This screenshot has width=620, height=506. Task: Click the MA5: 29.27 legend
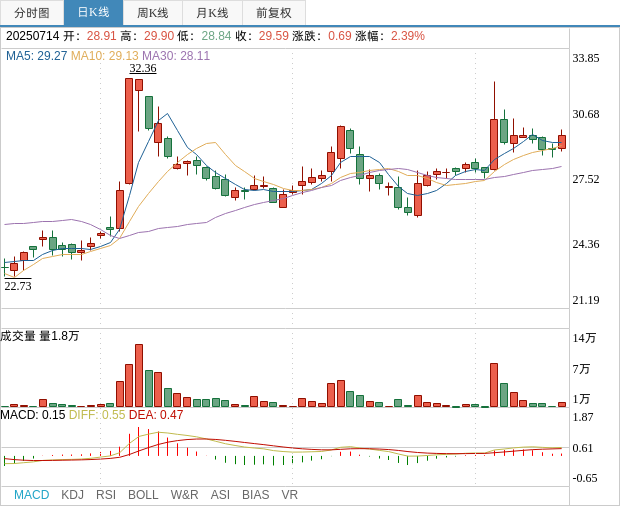(36, 56)
